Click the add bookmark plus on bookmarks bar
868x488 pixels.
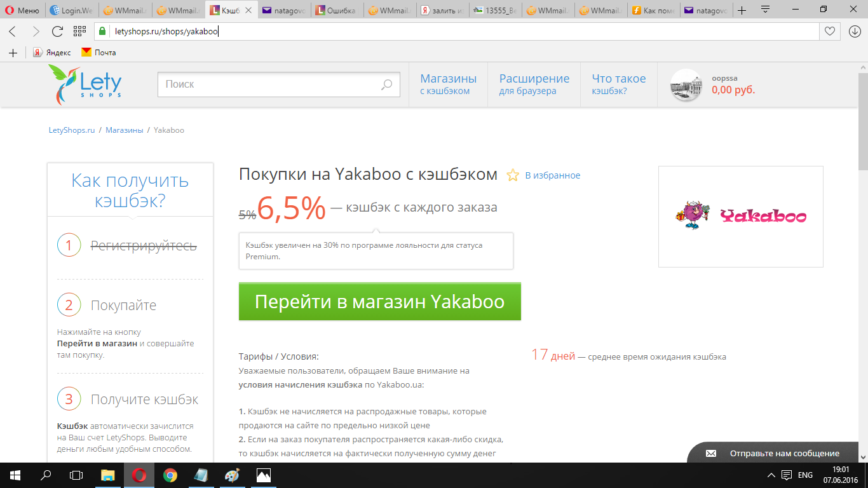13,53
